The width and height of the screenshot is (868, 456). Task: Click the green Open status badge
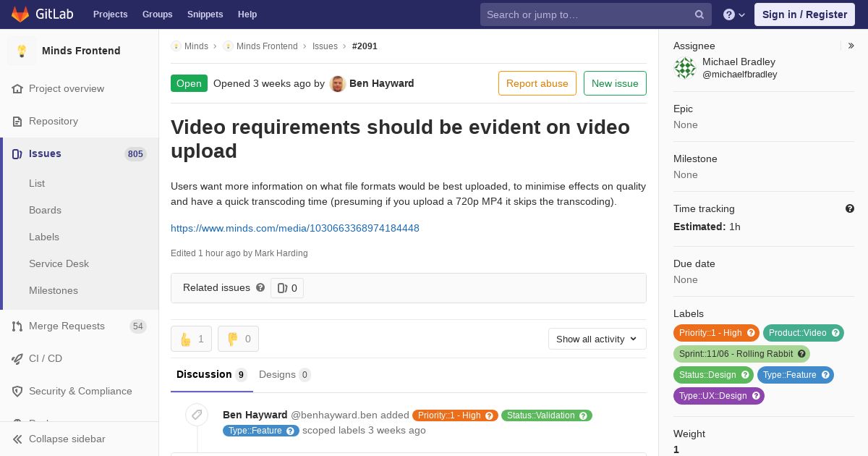[189, 83]
